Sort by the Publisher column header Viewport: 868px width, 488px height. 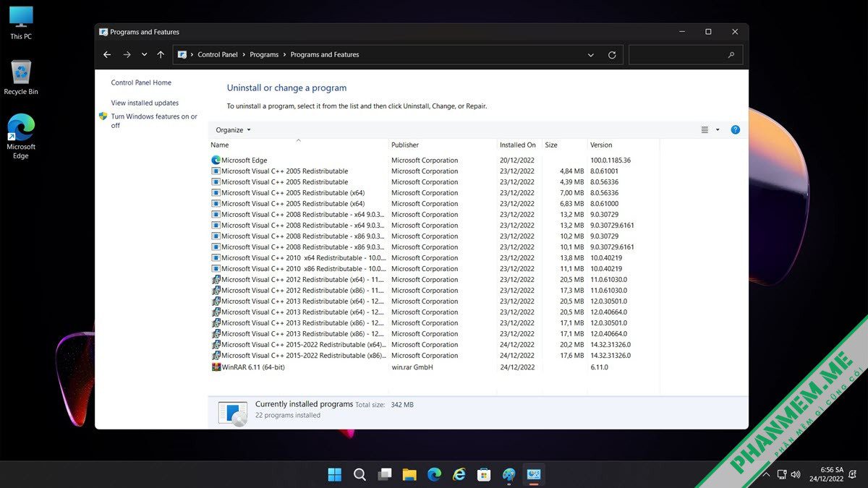click(x=443, y=145)
